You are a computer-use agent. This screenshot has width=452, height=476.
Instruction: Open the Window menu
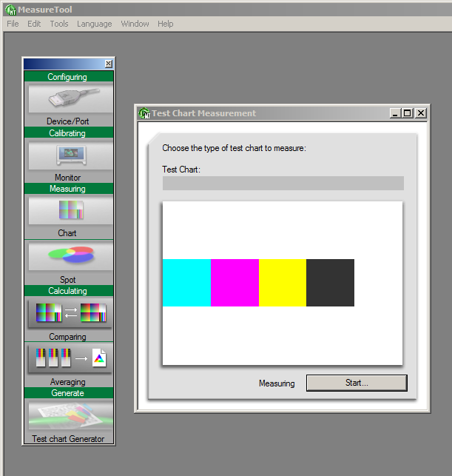point(135,24)
